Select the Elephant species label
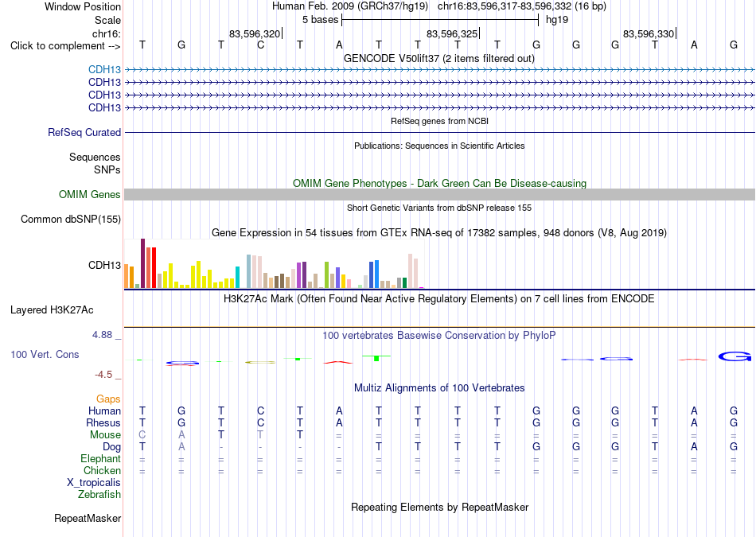 pyautogui.click(x=100, y=458)
